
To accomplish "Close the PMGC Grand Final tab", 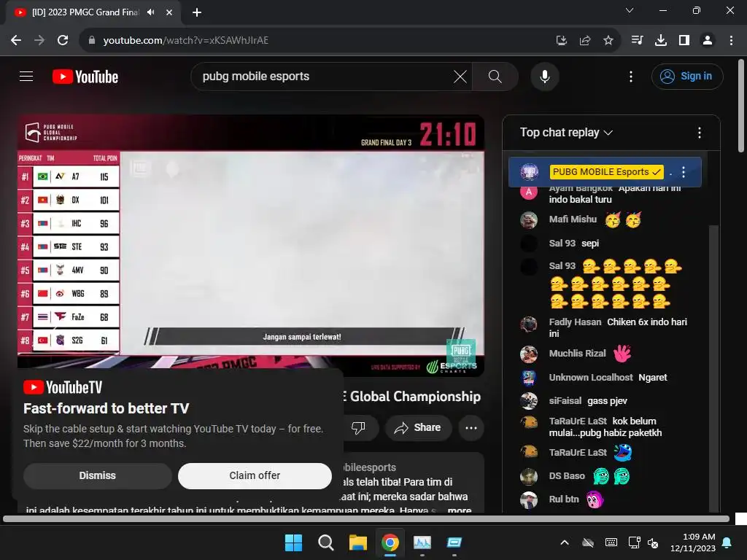I will coord(169,12).
